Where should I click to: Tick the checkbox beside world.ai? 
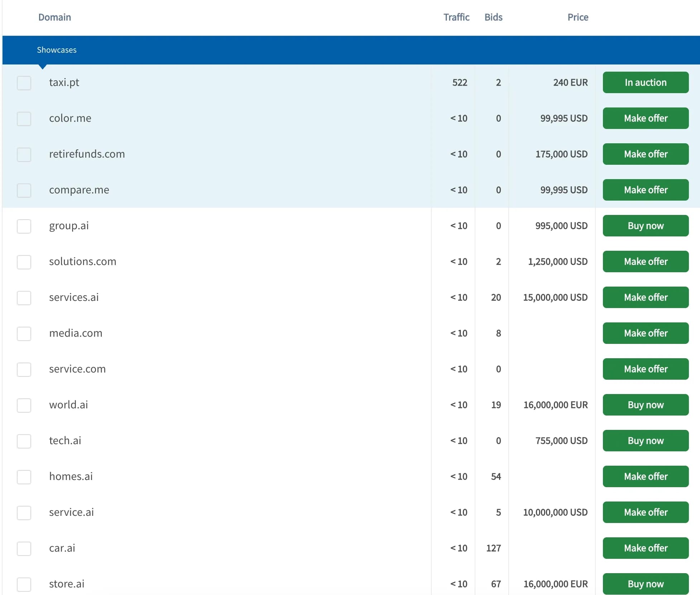[x=24, y=405]
